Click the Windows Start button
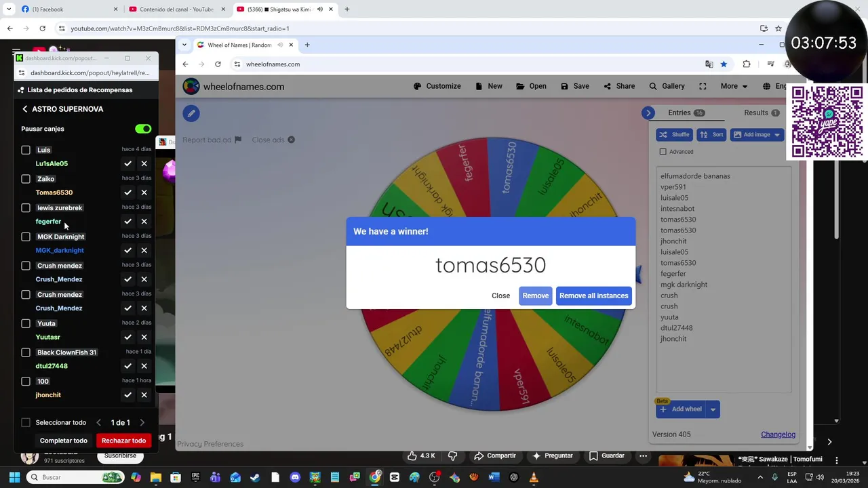Image resolution: width=868 pixels, height=488 pixels. click(x=13, y=477)
